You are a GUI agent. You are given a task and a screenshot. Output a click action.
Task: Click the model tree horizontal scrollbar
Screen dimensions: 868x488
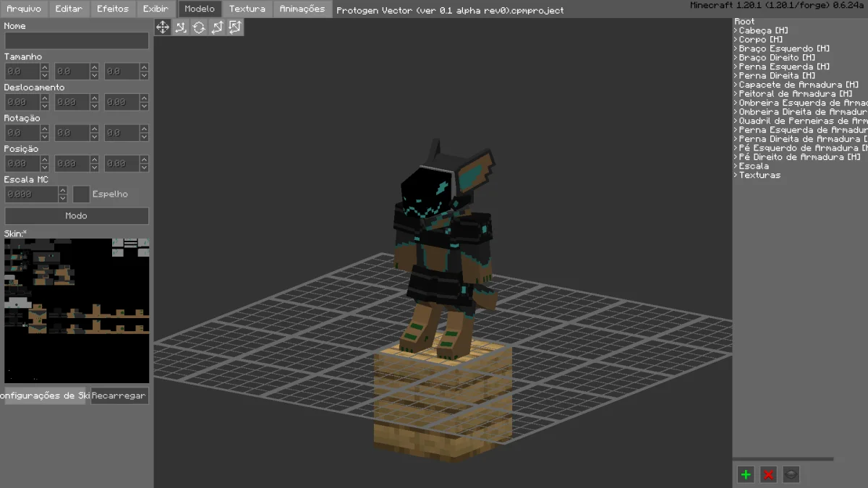(x=783, y=458)
